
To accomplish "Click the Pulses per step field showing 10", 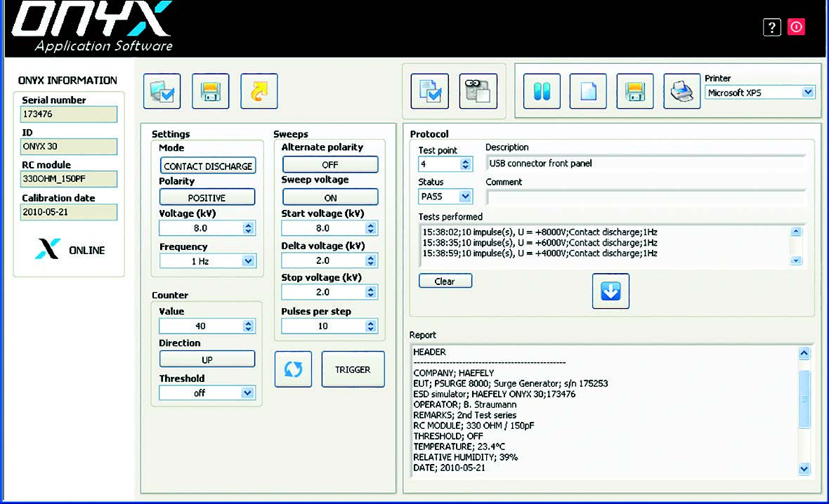I will pyautogui.click(x=324, y=326).
